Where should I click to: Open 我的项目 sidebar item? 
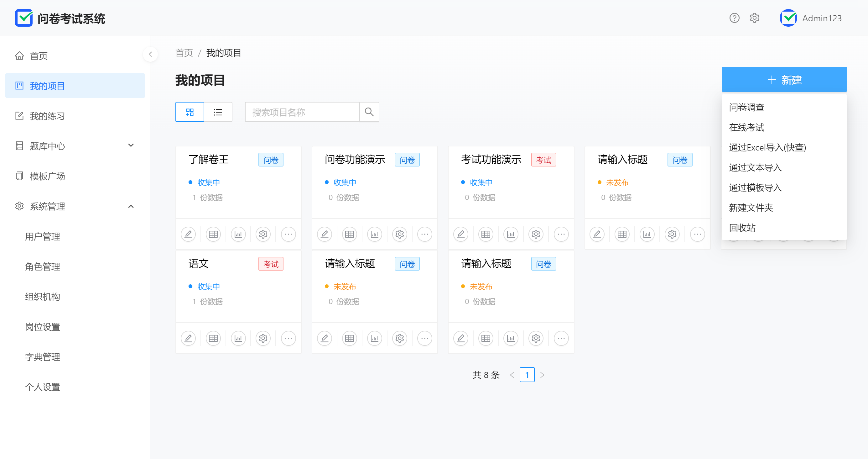(75, 86)
